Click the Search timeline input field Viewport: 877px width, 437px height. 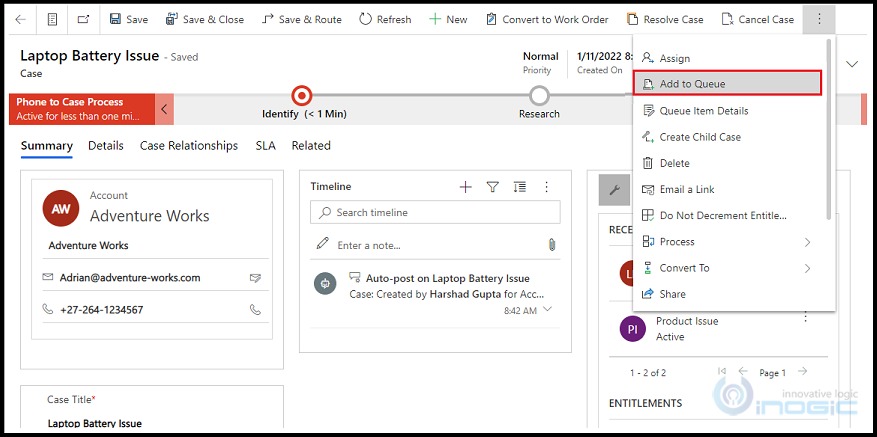pos(435,213)
